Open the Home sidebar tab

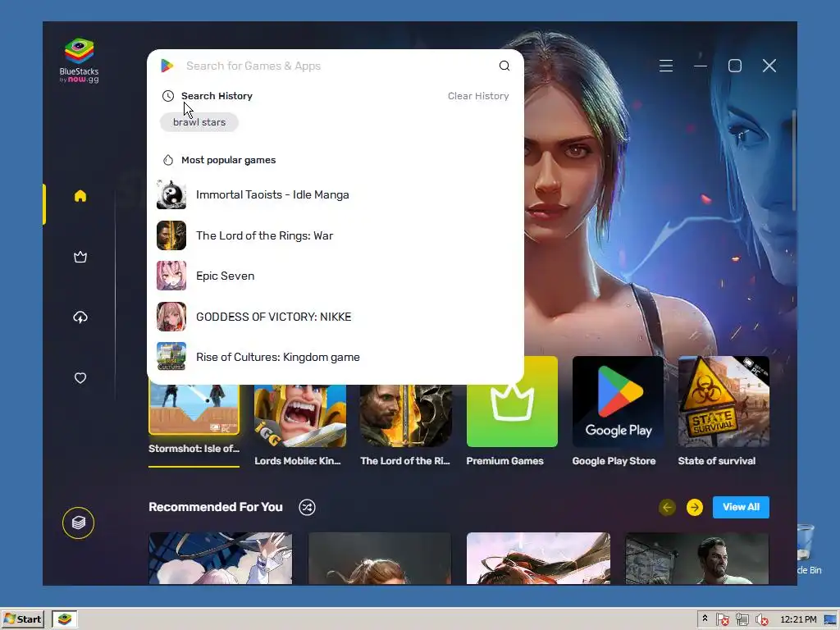80,196
